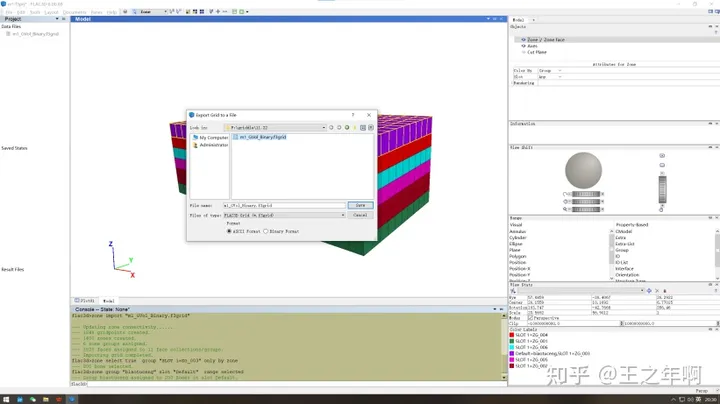720x404 pixels.
Task: Select Group in the property-based Range list
Action: point(622,250)
